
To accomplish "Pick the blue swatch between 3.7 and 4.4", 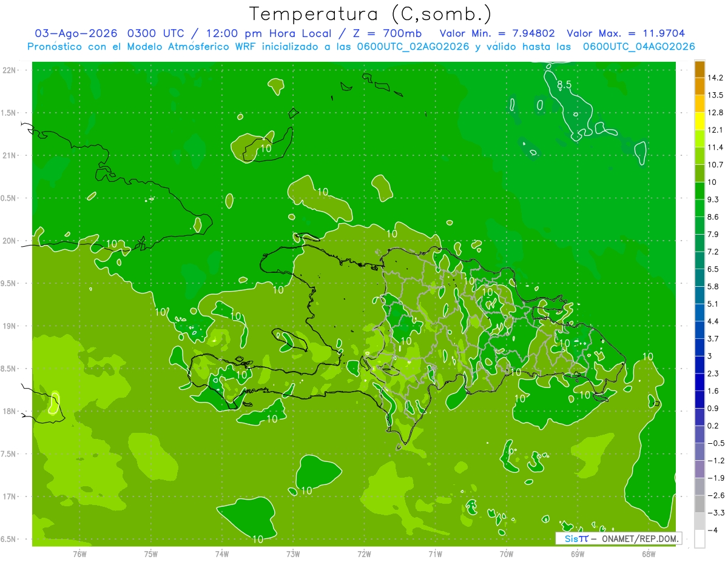I will [699, 330].
